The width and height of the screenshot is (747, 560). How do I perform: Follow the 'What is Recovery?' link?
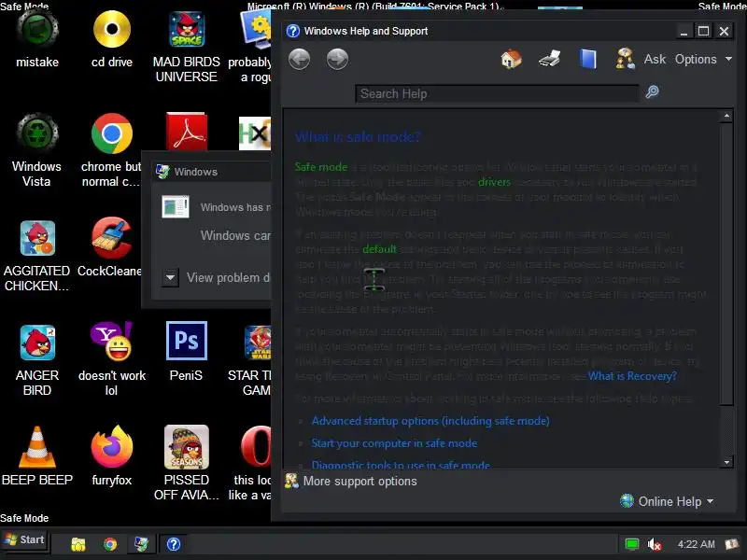[632, 376]
